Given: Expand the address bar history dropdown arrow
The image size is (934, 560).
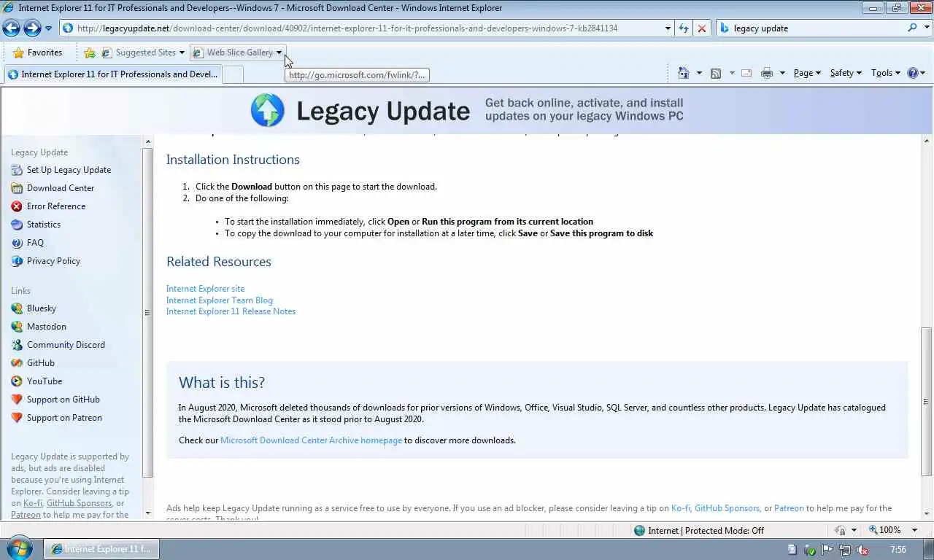Looking at the screenshot, I should [668, 28].
